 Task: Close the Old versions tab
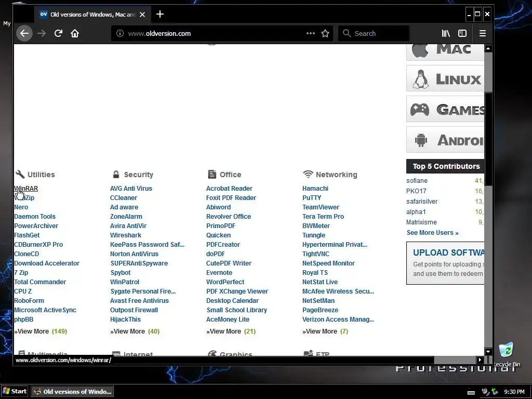click(x=142, y=15)
